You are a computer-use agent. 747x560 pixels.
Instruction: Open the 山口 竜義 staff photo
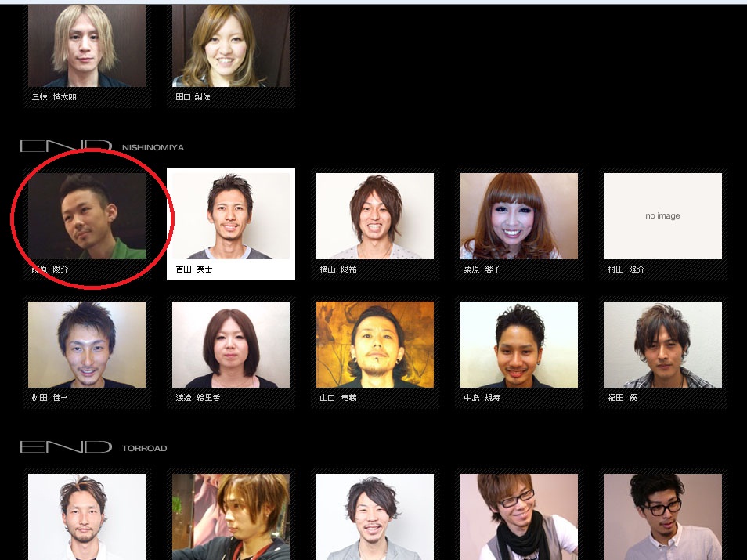pyautogui.click(x=375, y=345)
